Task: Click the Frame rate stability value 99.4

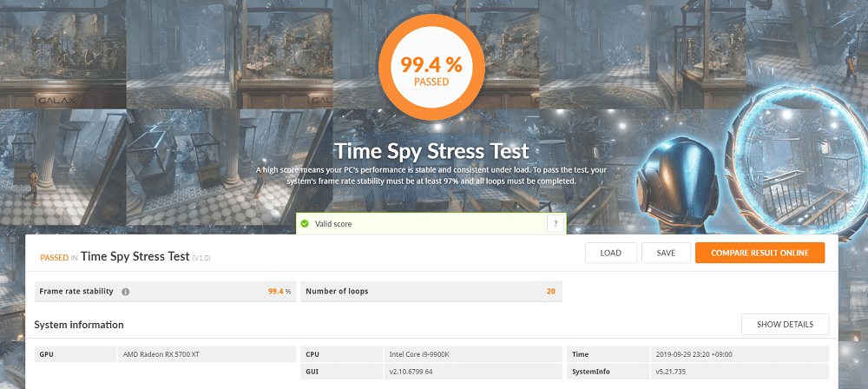Action: coord(276,291)
